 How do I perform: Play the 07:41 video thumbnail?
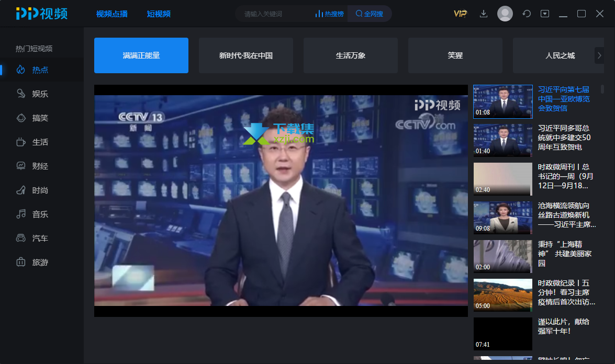[x=503, y=334]
